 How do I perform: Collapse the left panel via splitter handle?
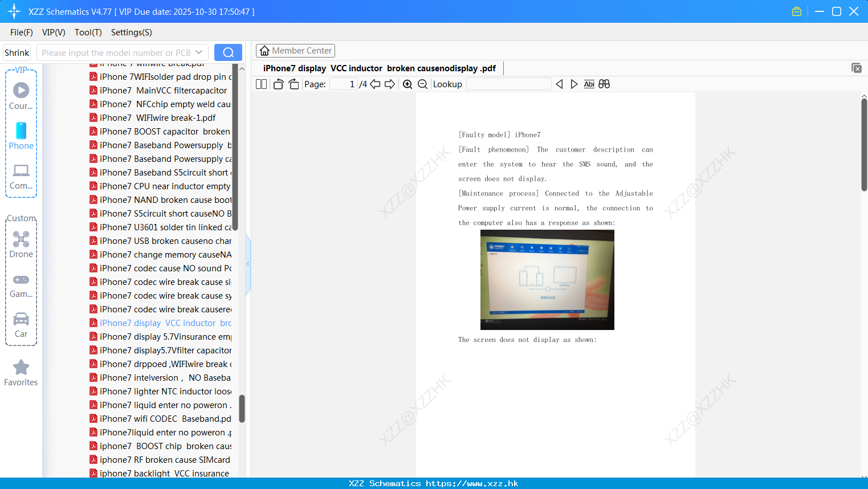coord(248,263)
